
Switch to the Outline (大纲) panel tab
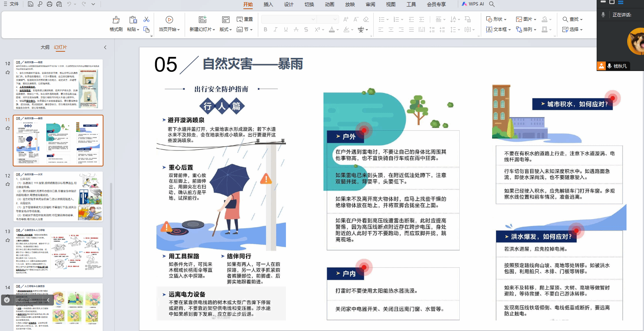45,47
